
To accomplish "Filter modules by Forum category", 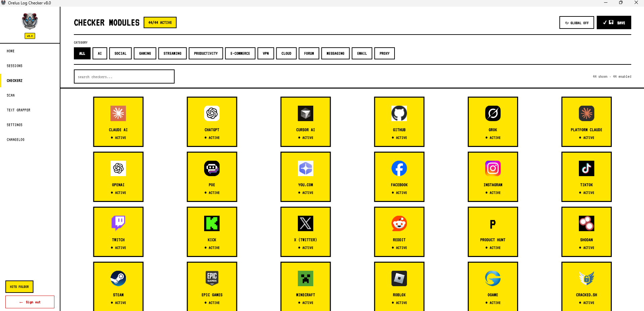I will (309, 53).
